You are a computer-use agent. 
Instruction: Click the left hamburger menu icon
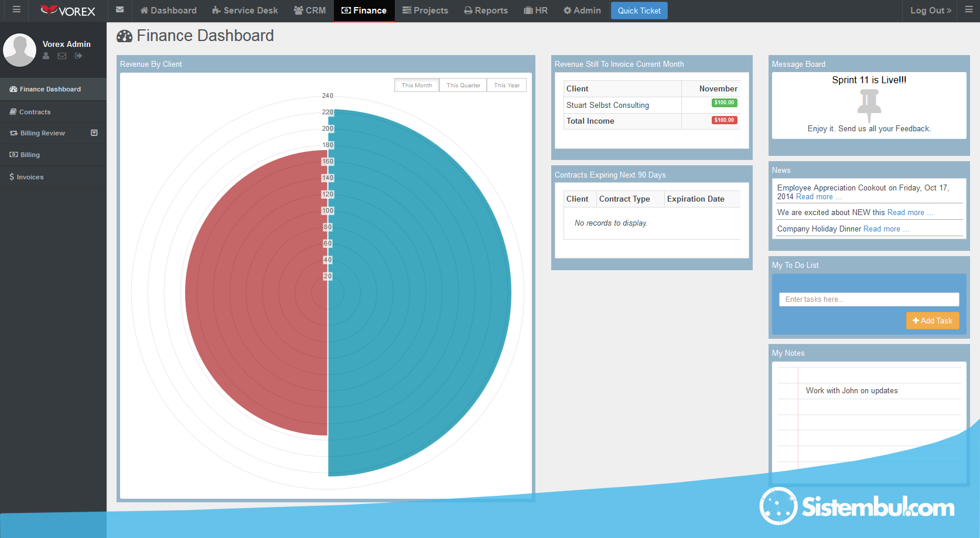[x=16, y=10]
